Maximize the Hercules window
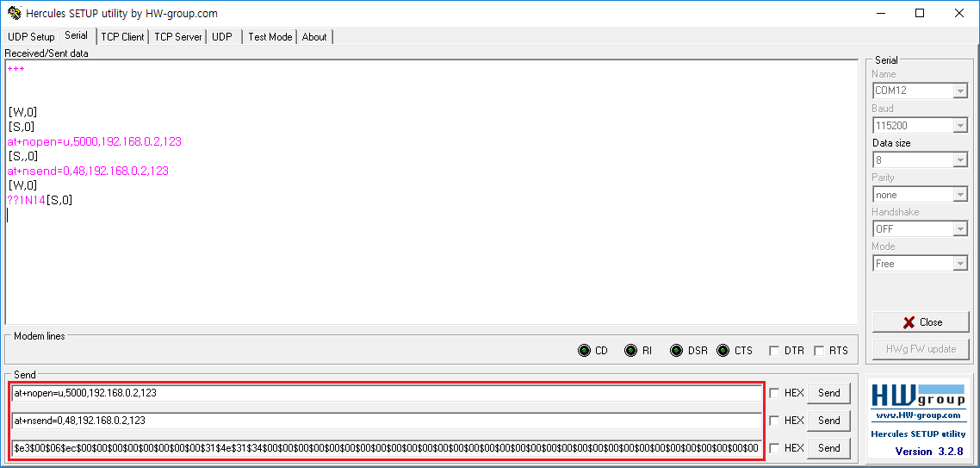The height and width of the screenshot is (468, 980). click(920, 13)
